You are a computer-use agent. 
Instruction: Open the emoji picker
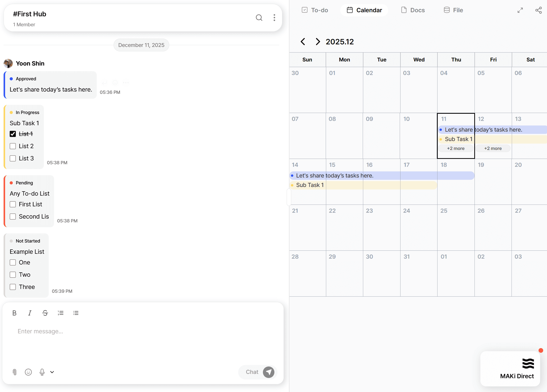click(x=28, y=372)
